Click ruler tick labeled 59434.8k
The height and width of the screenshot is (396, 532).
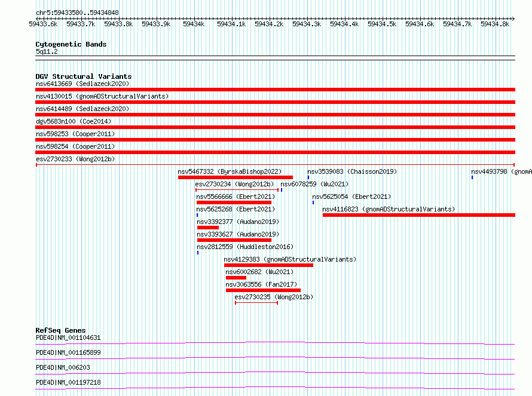(x=495, y=24)
